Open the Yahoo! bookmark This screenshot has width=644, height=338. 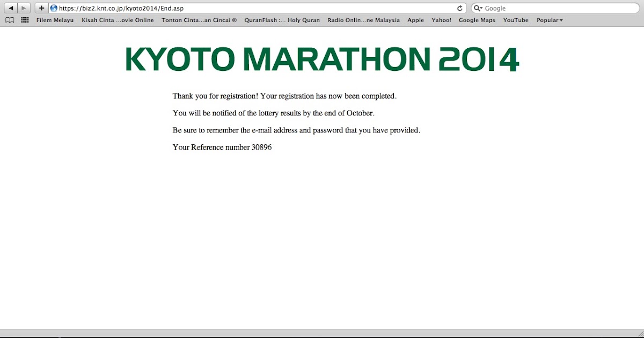pyautogui.click(x=441, y=20)
